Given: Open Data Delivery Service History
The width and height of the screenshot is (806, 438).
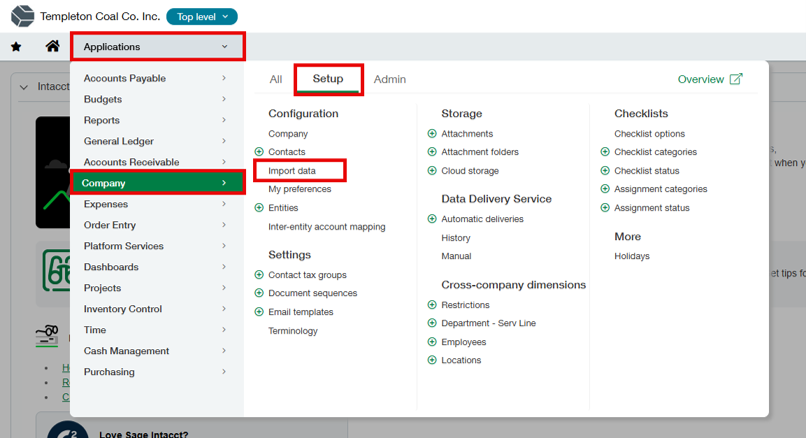Looking at the screenshot, I should [455, 238].
